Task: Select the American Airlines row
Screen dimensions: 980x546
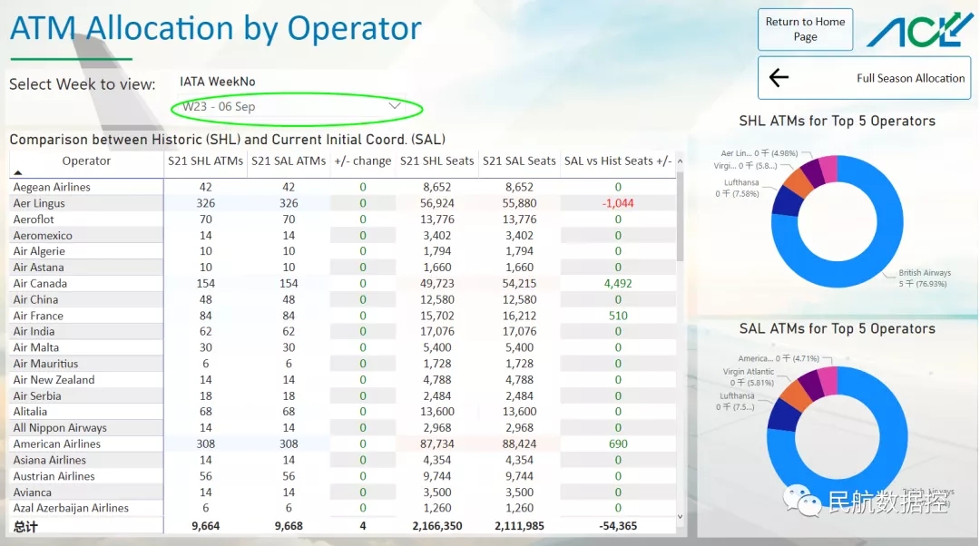Action: (x=342, y=444)
